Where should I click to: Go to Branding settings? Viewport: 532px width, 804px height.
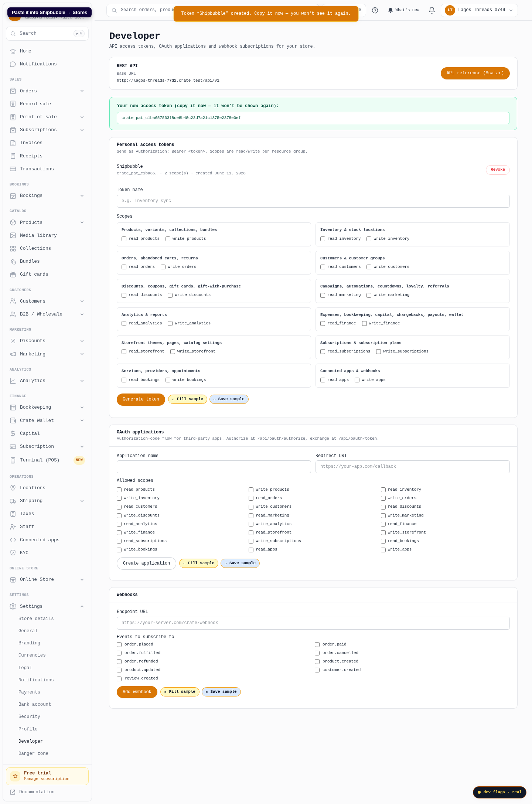tap(29, 643)
